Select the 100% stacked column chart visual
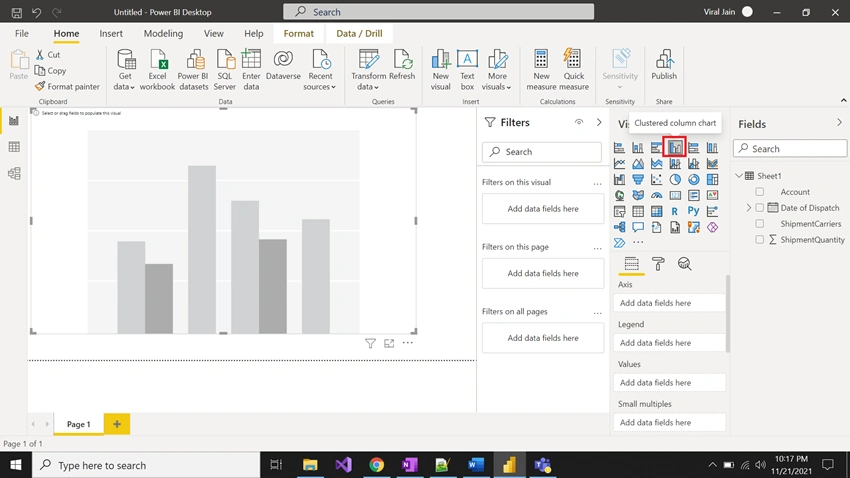The width and height of the screenshot is (850, 478). [712, 147]
